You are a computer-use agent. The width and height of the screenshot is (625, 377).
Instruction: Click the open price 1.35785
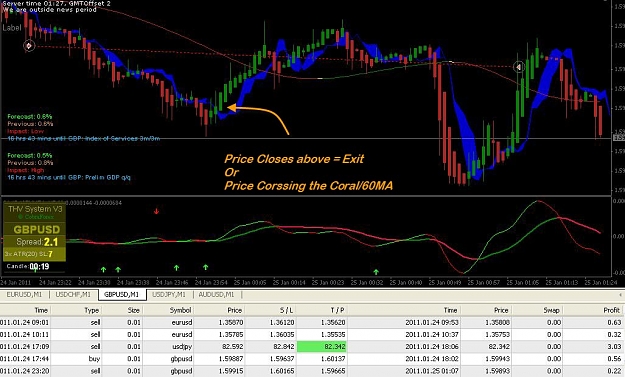click(x=231, y=334)
